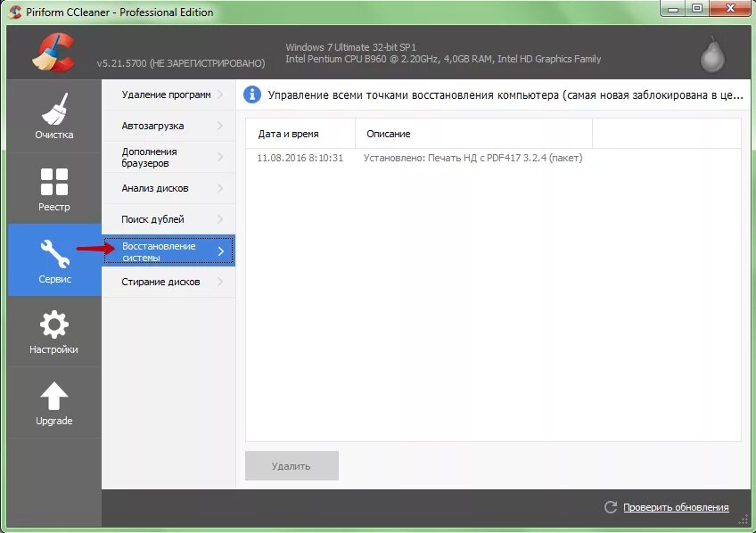Click description Установлено: Печать НД с PDF417
Image resolution: width=756 pixels, height=533 pixels.
(472, 158)
